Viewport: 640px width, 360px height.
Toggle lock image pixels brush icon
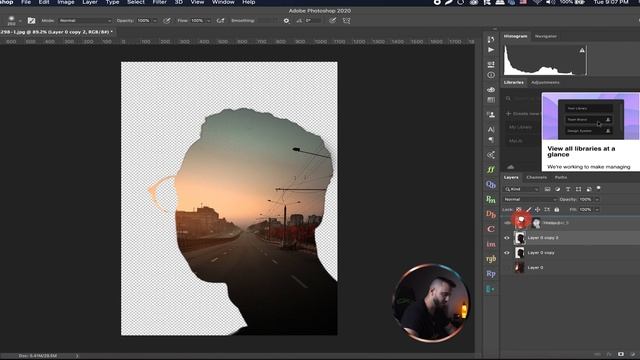[529, 209]
